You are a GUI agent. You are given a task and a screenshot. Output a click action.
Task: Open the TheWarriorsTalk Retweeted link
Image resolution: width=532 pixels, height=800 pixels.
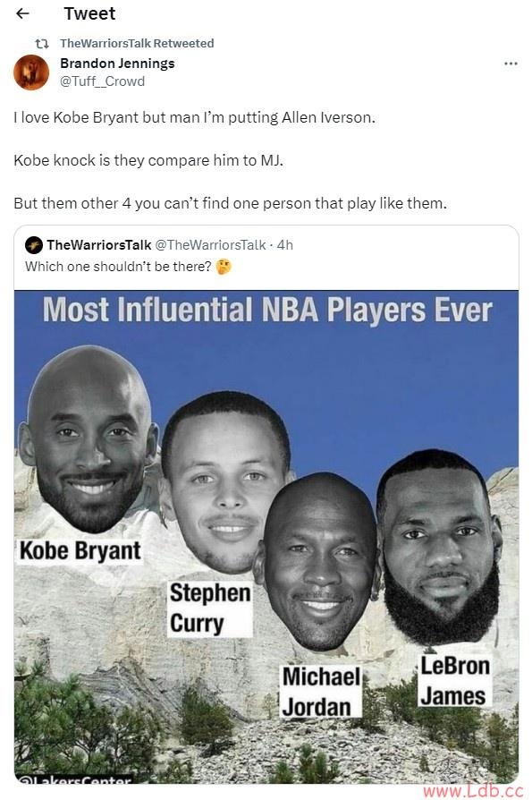(x=137, y=43)
